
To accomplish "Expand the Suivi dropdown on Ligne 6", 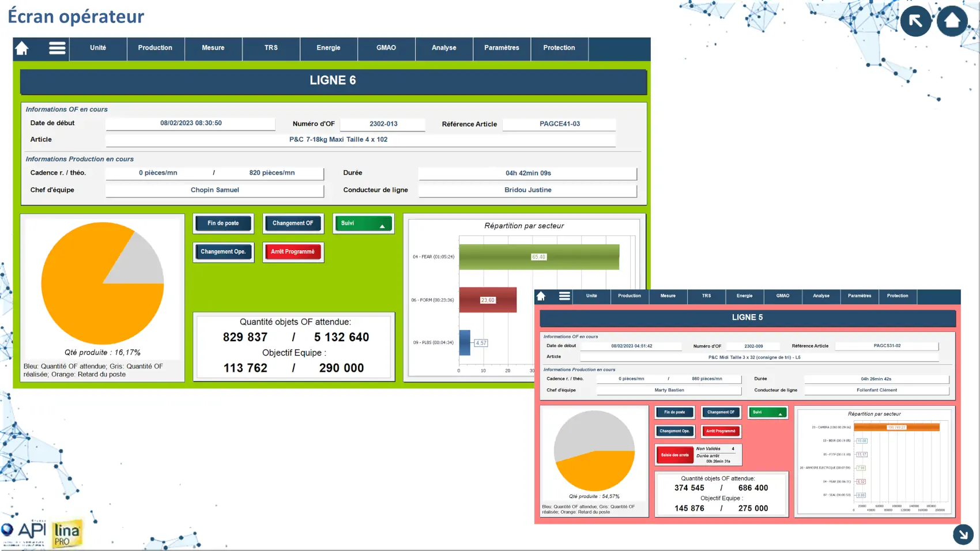I will tap(364, 224).
